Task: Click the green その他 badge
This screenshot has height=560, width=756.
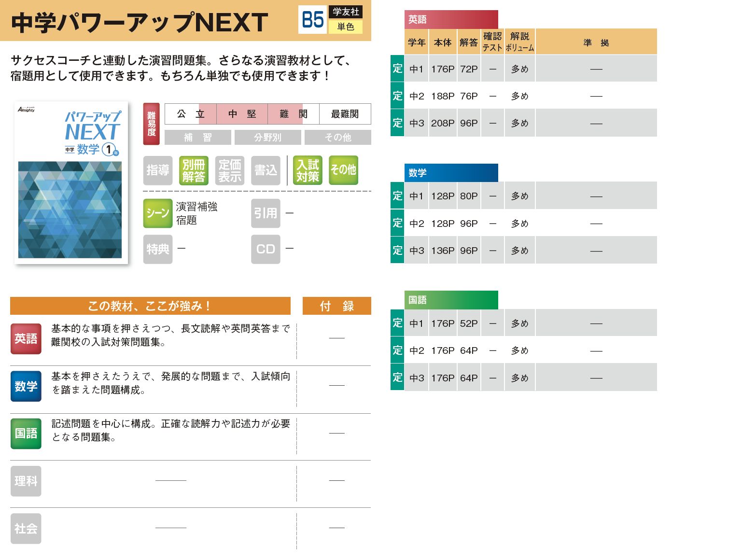Action: tap(344, 170)
